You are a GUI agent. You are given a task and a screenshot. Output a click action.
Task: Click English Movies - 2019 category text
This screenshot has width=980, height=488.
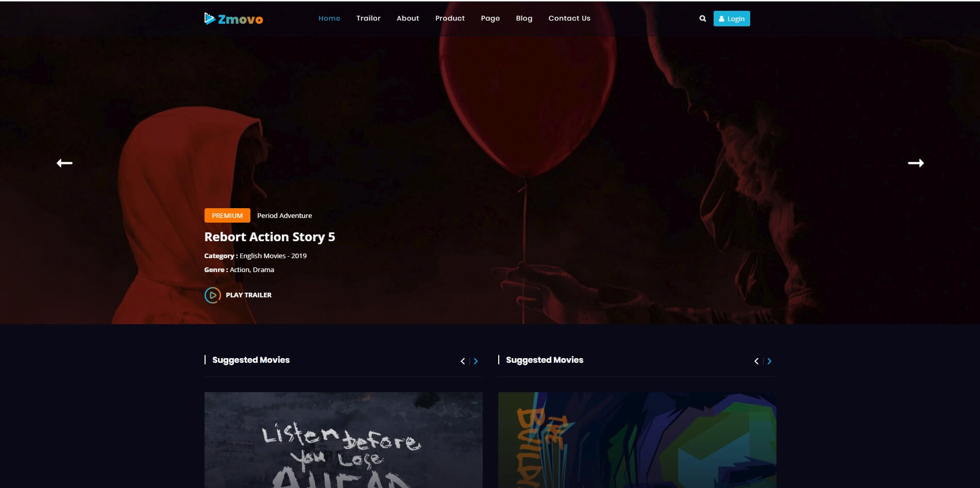pyautogui.click(x=273, y=256)
